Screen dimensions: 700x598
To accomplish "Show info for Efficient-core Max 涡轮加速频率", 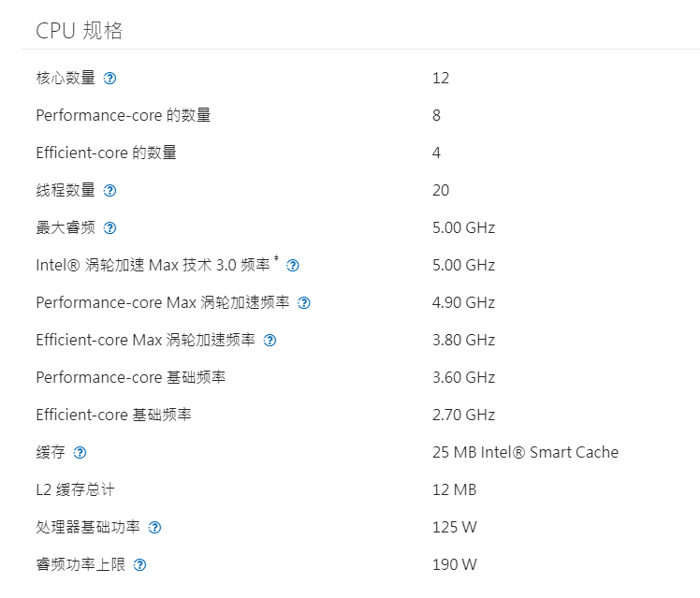I will [270, 341].
